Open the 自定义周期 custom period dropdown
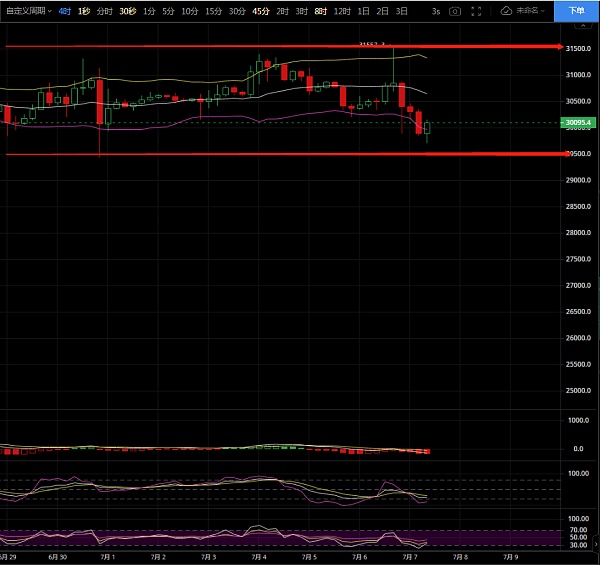The height and width of the screenshot is (565, 600). pos(28,10)
